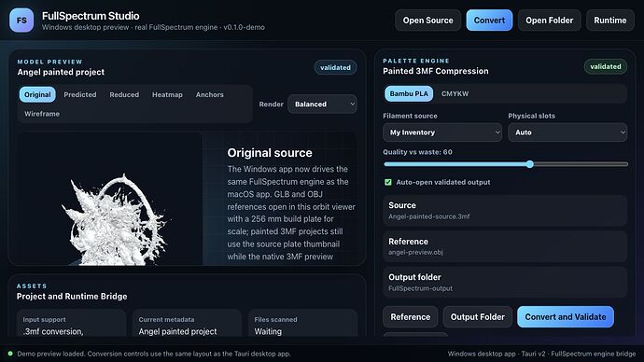The width and height of the screenshot is (644, 362).
Task: Select the Heatmap preview tab
Action: [x=167, y=94]
